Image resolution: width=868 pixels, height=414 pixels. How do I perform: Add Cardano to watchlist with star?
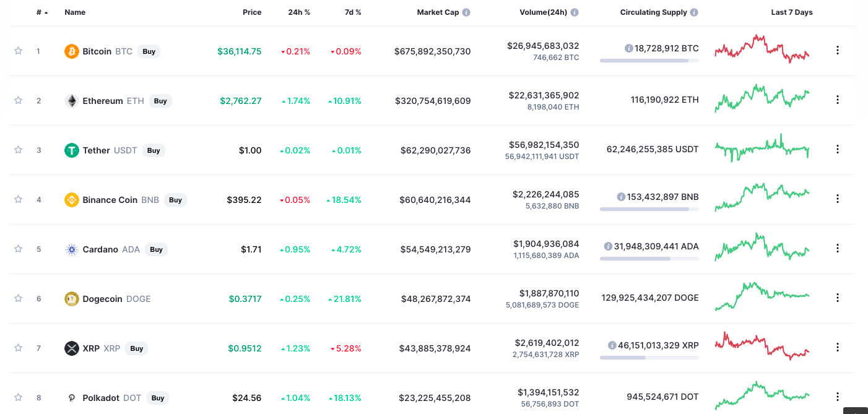[x=19, y=249]
